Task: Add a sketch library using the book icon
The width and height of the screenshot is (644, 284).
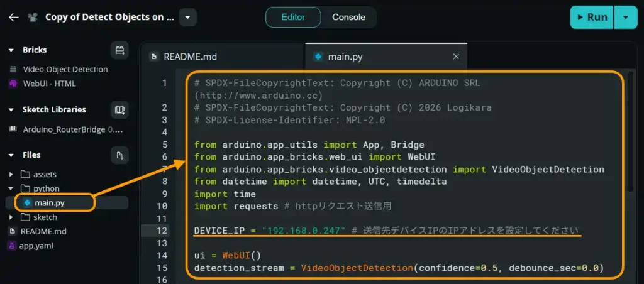Action: [119, 109]
